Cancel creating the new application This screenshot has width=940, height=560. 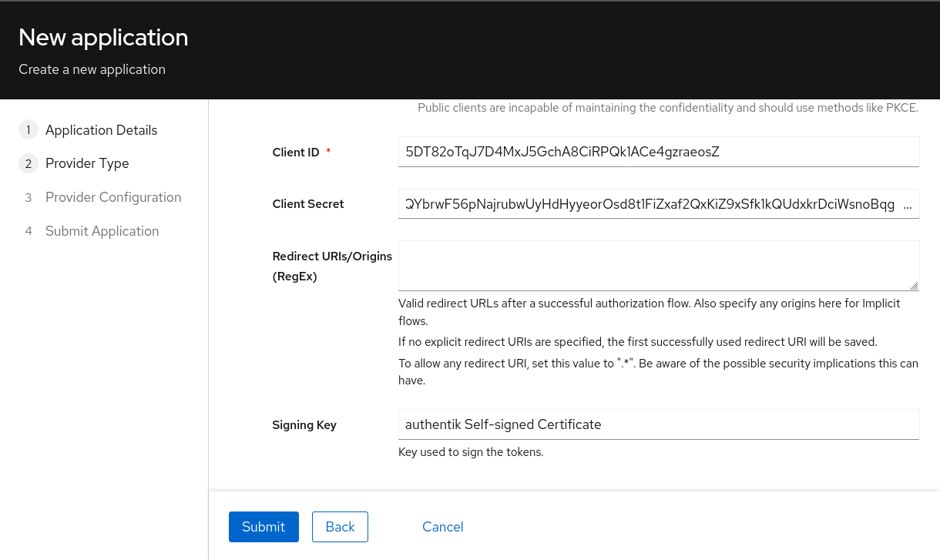tap(442, 527)
